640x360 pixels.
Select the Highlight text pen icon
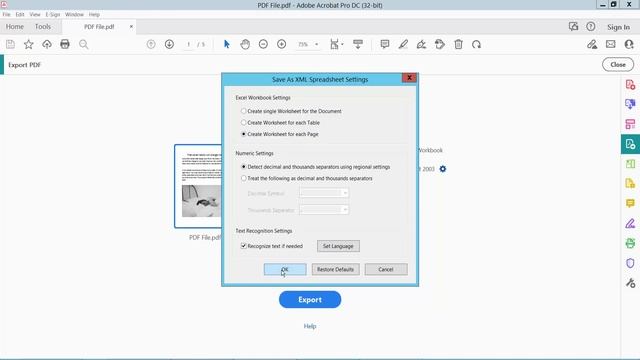[x=403, y=44]
